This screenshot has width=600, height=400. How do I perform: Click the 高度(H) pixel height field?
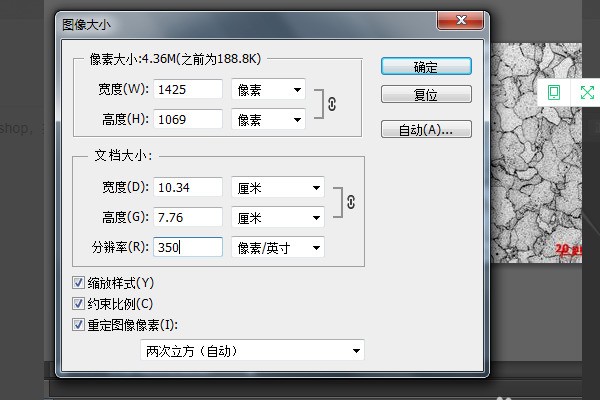[x=188, y=119]
